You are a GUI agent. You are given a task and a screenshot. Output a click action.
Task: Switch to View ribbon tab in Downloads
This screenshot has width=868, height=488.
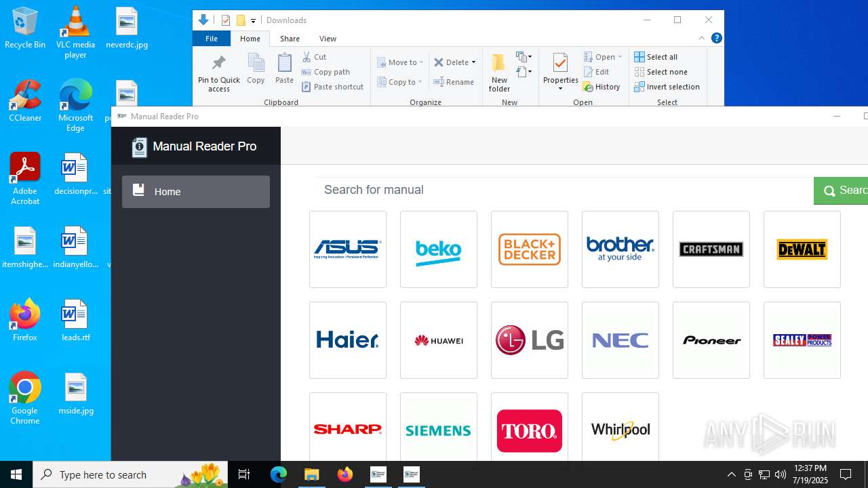[328, 39]
